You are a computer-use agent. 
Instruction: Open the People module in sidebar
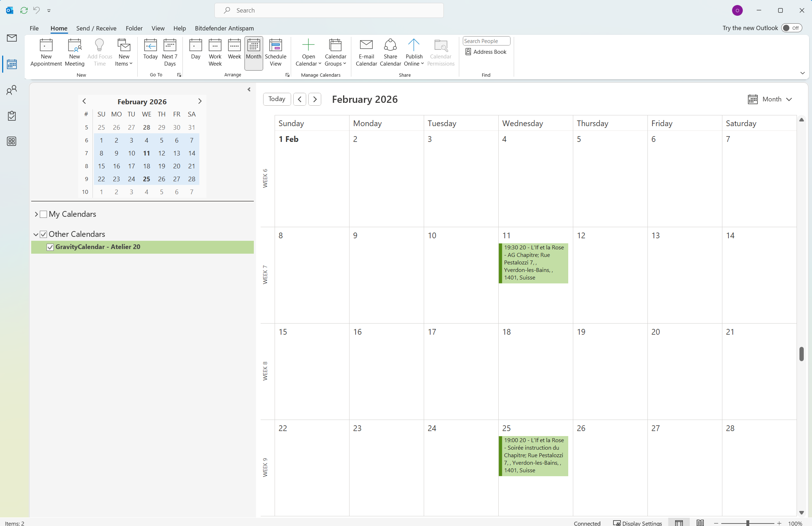pos(12,90)
